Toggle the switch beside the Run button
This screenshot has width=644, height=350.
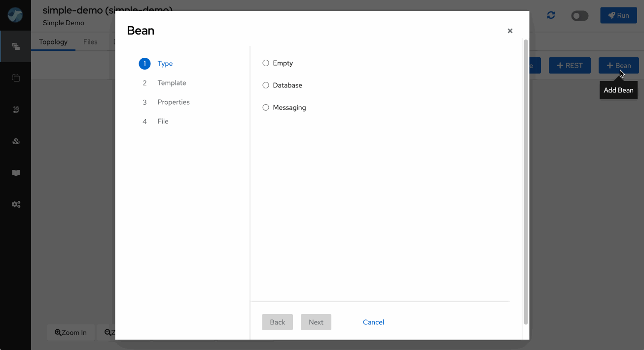[579, 16]
